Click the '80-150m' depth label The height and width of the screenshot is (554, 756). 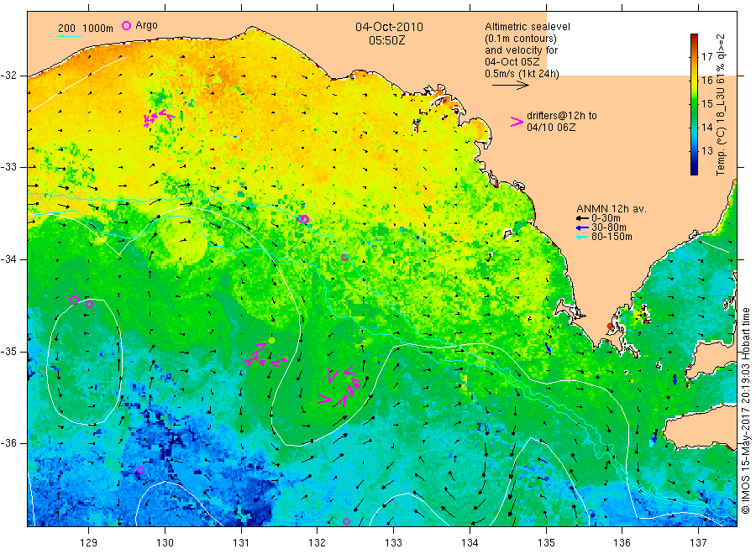point(612,237)
